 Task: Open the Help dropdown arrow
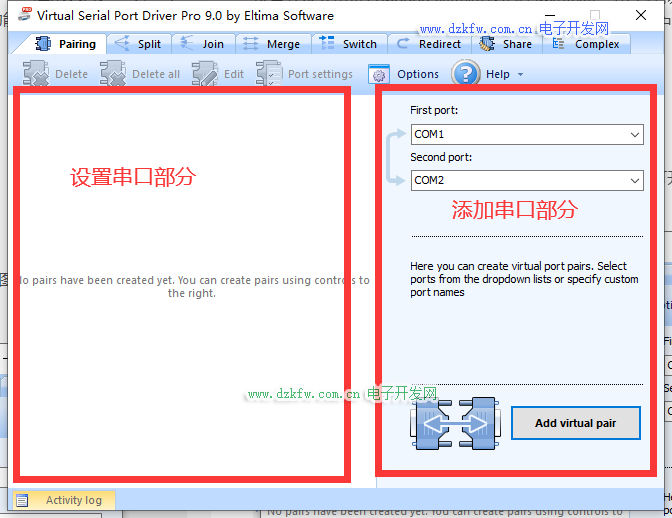pos(520,75)
